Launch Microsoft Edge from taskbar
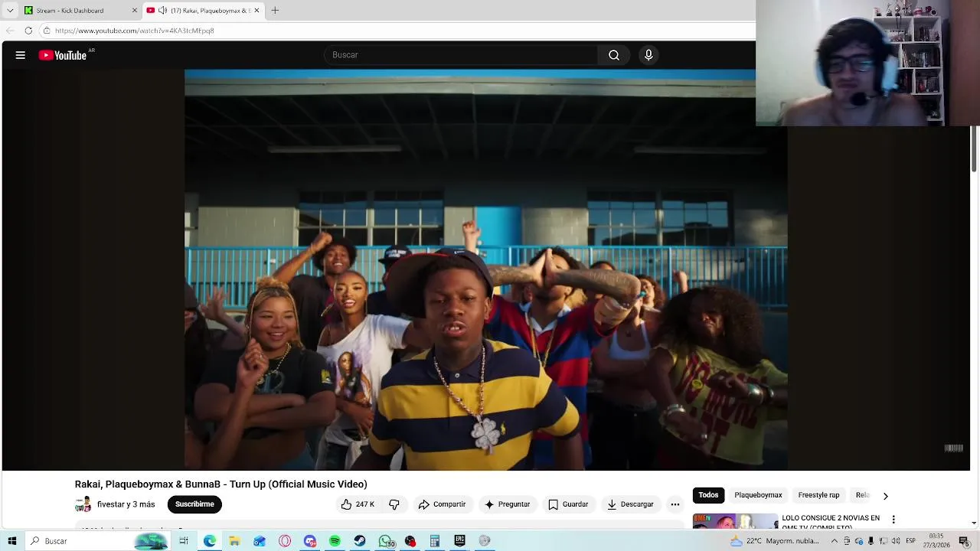This screenshot has height=551, width=980. point(209,541)
